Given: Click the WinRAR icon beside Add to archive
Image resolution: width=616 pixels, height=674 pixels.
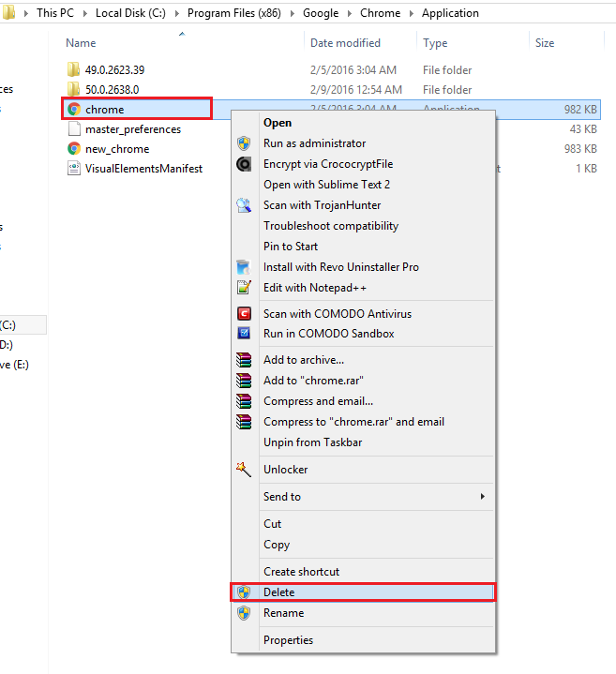Looking at the screenshot, I should pyautogui.click(x=244, y=360).
